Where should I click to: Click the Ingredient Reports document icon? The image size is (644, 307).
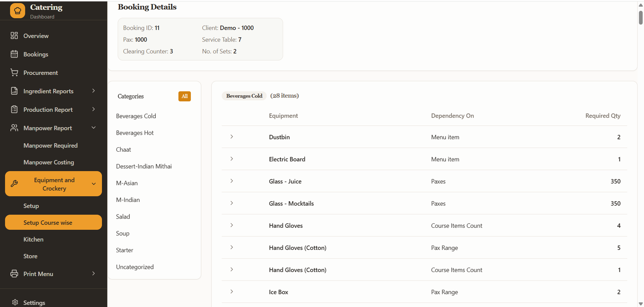tap(14, 91)
